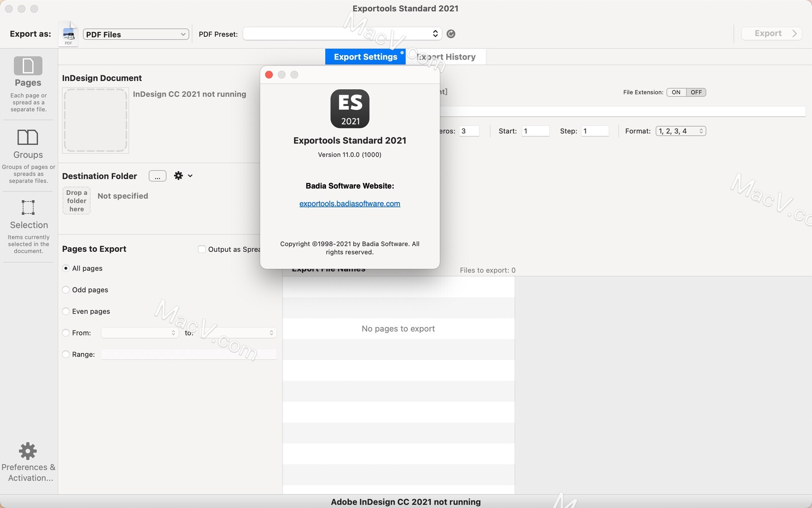Switch to Export History tab
This screenshot has height=508, width=812.
[x=446, y=57]
